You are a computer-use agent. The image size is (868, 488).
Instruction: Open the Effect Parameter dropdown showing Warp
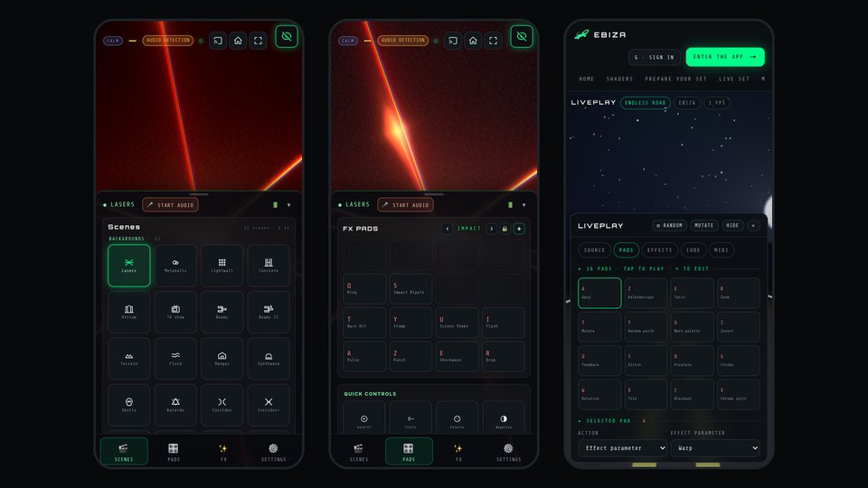715,448
